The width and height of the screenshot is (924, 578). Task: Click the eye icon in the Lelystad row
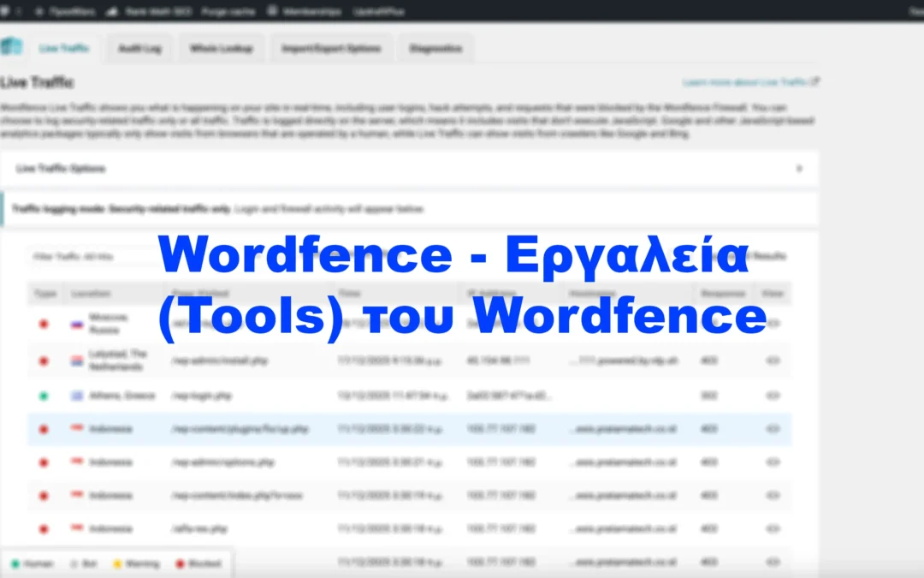pyautogui.click(x=773, y=361)
